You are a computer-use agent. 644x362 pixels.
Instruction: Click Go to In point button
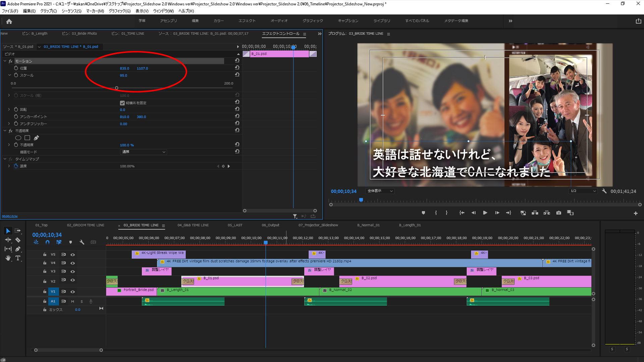click(x=462, y=213)
